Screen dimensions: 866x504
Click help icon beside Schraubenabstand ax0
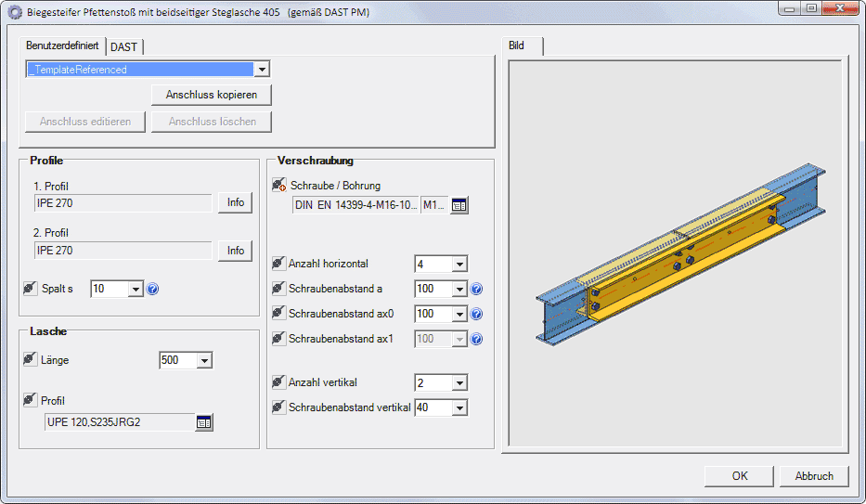(476, 314)
